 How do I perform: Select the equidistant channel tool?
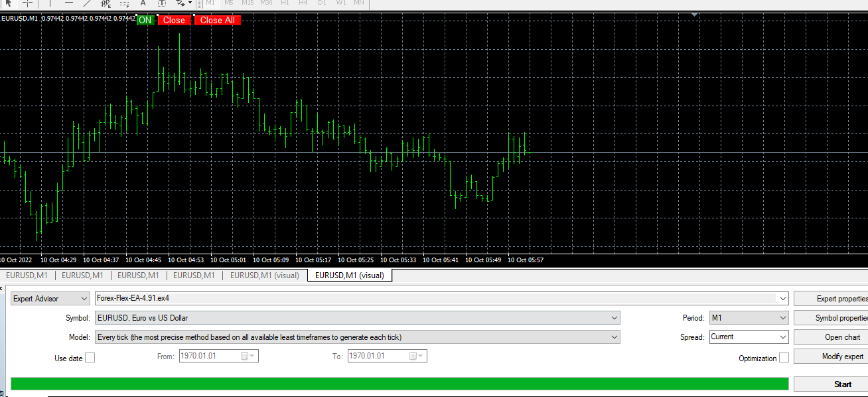pos(106,3)
